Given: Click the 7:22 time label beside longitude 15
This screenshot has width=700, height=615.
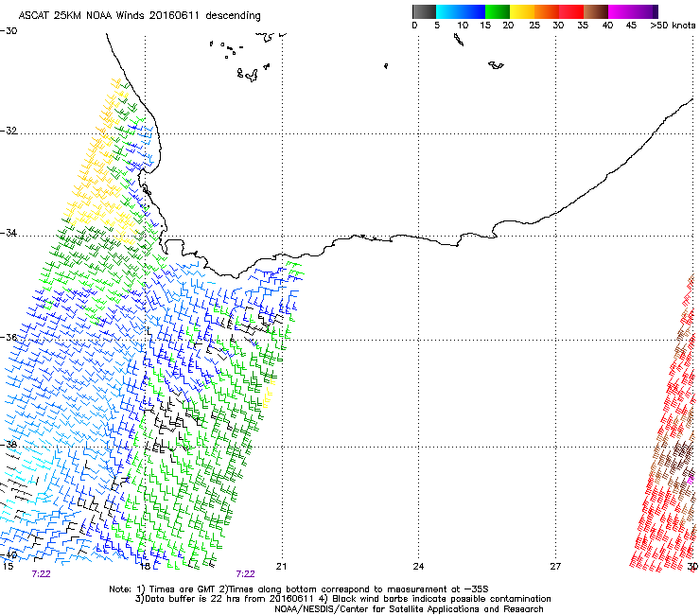Looking at the screenshot, I should pyautogui.click(x=41, y=574).
